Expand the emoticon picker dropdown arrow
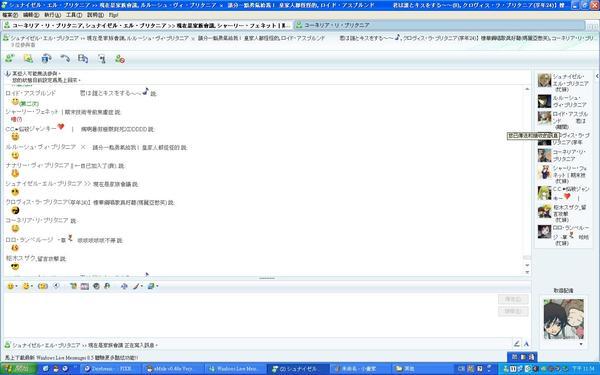 tap(16, 286)
